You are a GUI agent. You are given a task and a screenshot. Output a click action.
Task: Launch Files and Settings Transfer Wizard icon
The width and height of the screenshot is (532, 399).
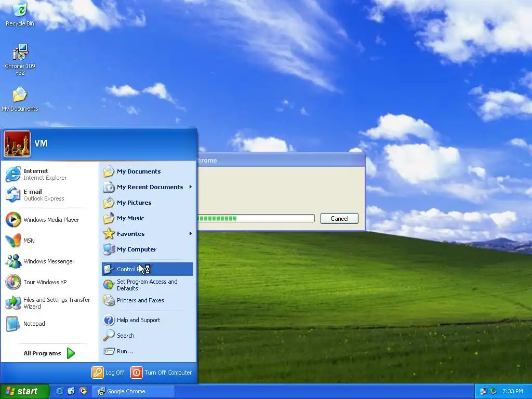pyautogui.click(x=13, y=303)
